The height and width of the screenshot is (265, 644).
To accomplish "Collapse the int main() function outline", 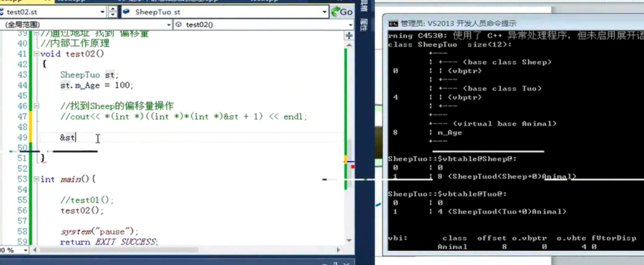I will tap(36, 179).
